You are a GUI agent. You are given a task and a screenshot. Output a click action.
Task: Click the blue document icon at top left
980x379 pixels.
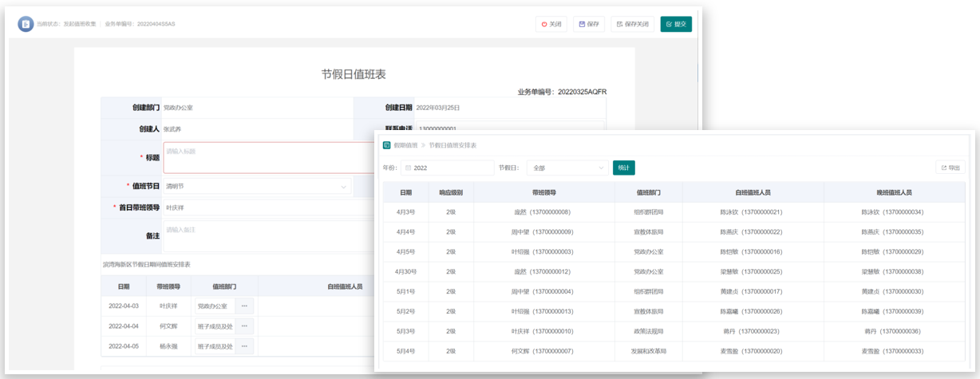tap(26, 24)
